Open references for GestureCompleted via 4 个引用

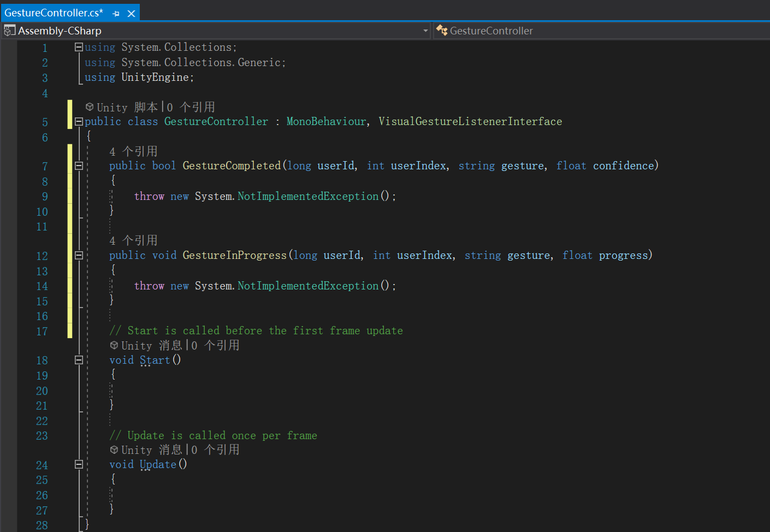[134, 151]
